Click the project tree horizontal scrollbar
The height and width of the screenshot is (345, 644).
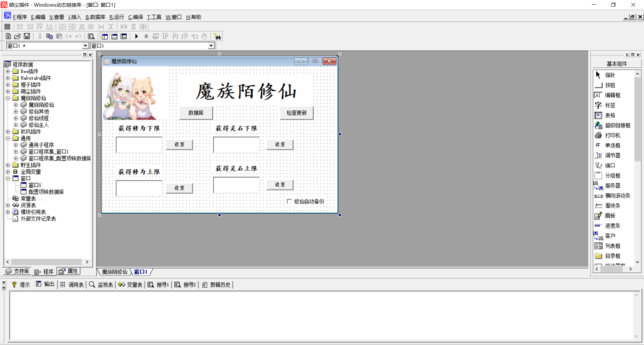coord(47,262)
